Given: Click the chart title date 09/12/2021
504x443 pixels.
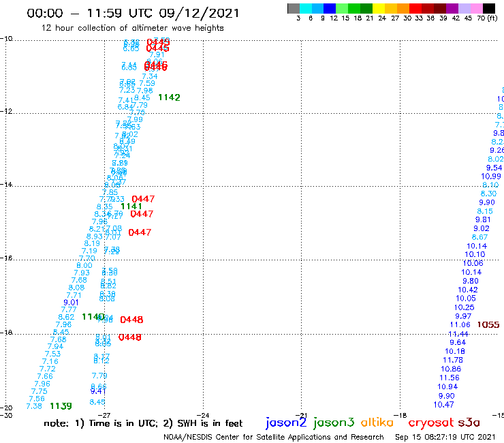Looking at the screenshot, I should click(x=199, y=13).
